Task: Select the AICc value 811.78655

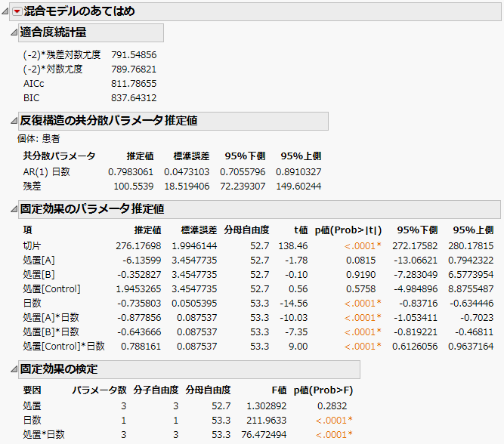Action: point(134,84)
